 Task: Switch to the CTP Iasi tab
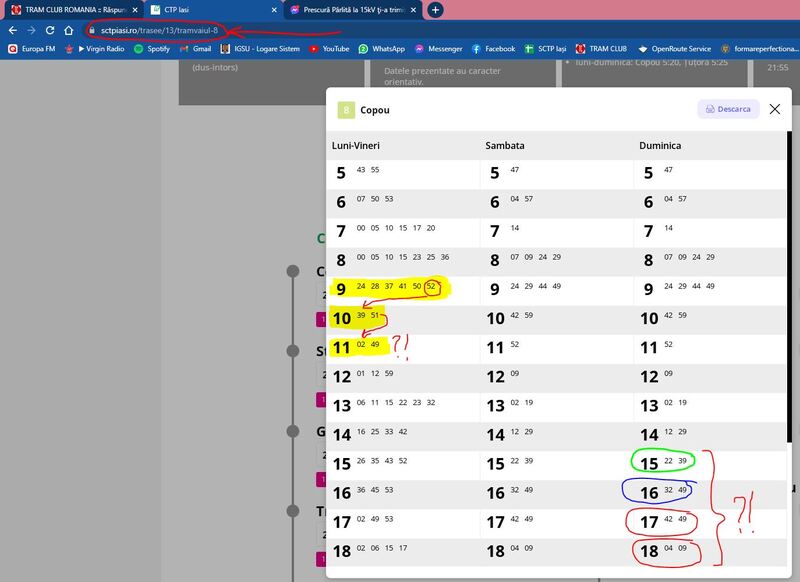click(x=212, y=10)
